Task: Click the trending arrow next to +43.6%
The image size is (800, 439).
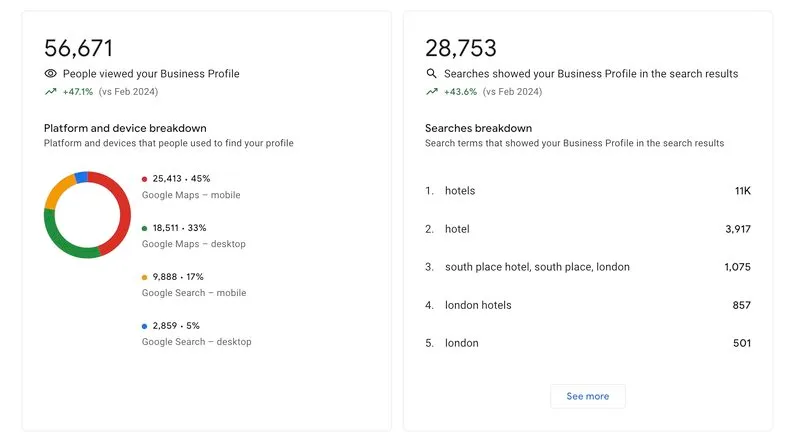Action: pyautogui.click(x=431, y=92)
